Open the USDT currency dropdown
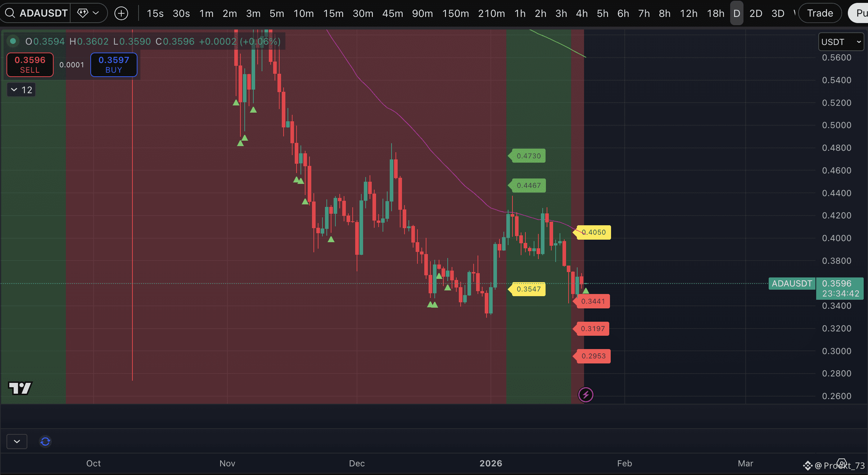The image size is (868, 475). click(841, 42)
